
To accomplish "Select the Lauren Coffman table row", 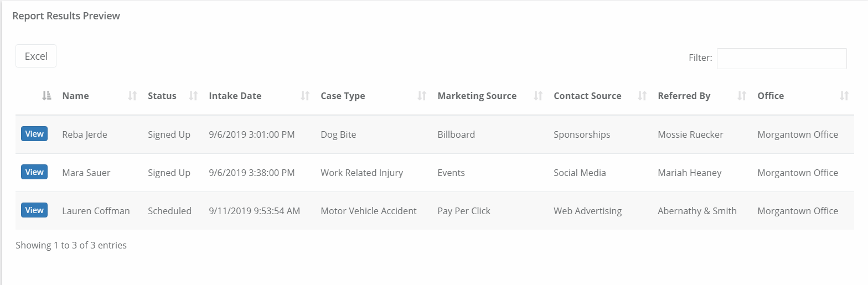I will 435,211.
